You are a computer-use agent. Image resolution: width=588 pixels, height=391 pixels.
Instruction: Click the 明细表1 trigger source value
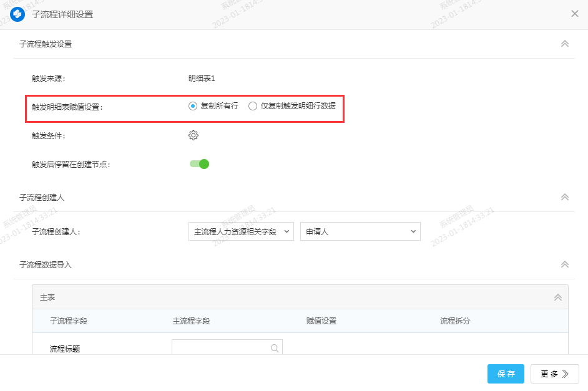point(202,79)
